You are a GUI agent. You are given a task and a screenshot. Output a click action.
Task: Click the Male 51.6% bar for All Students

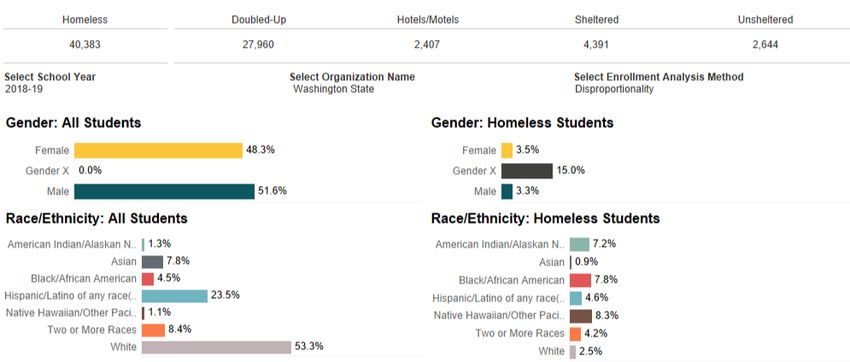click(164, 191)
